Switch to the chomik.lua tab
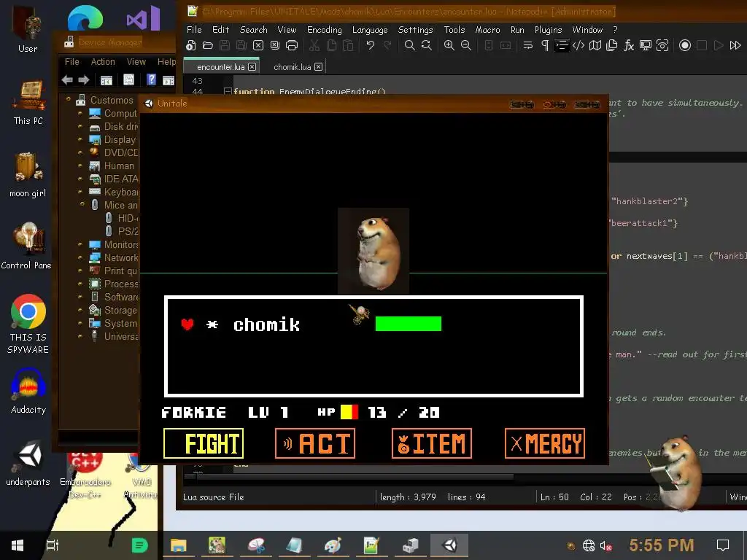The height and width of the screenshot is (560, 747). 292,67
